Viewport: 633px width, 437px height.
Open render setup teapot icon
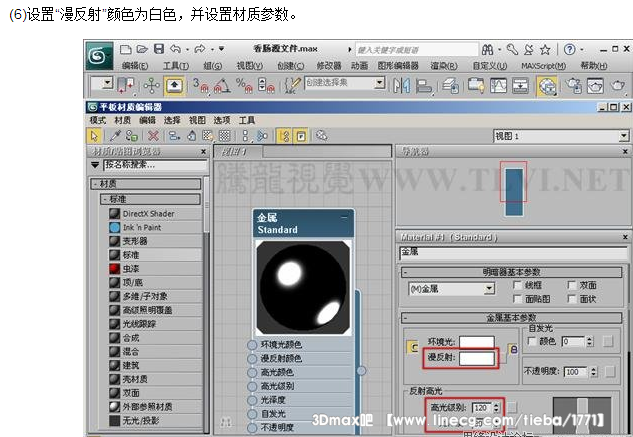point(573,86)
